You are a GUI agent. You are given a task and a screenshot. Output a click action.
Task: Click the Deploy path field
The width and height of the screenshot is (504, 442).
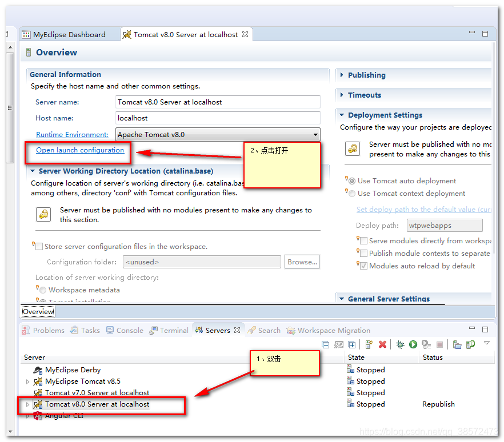pyautogui.click(x=445, y=226)
